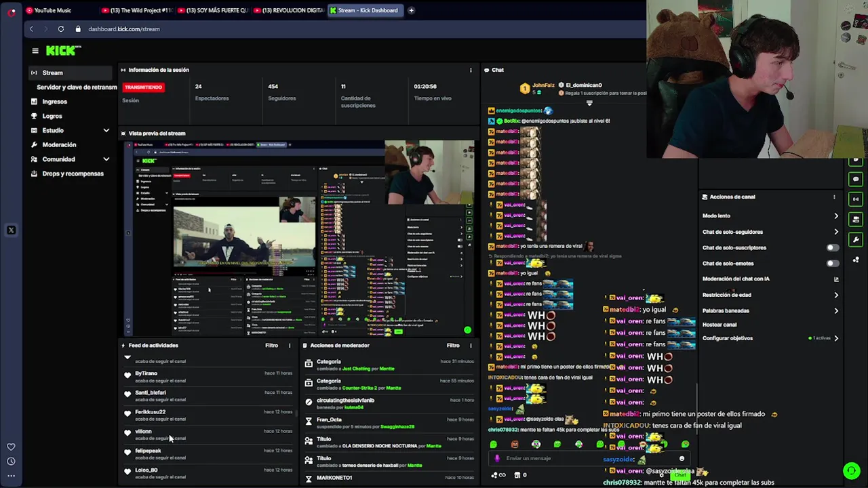
Task: Toggle Chat de solo-suscriptores switch
Action: point(833,247)
